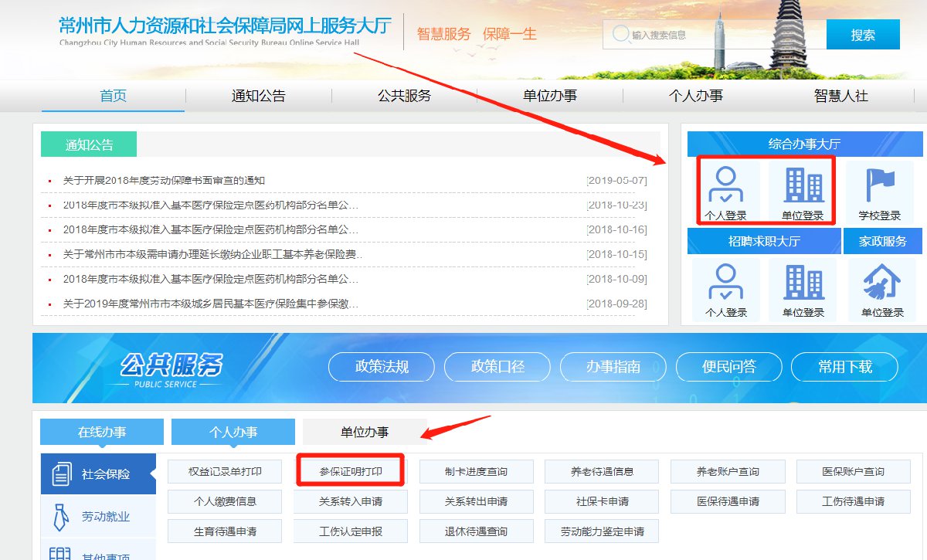This screenshot has width=927, height=560.
Task: Select 劳动就业 sidebar tie icon
Action: point(61,516)
